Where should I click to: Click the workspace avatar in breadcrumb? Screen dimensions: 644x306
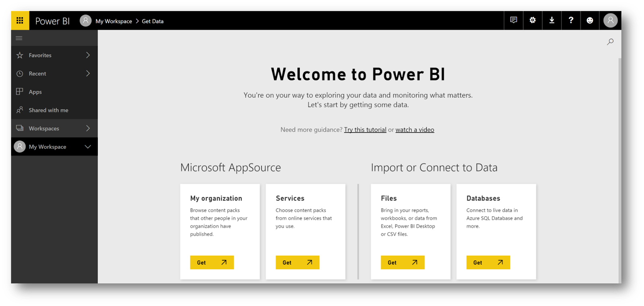85,21
